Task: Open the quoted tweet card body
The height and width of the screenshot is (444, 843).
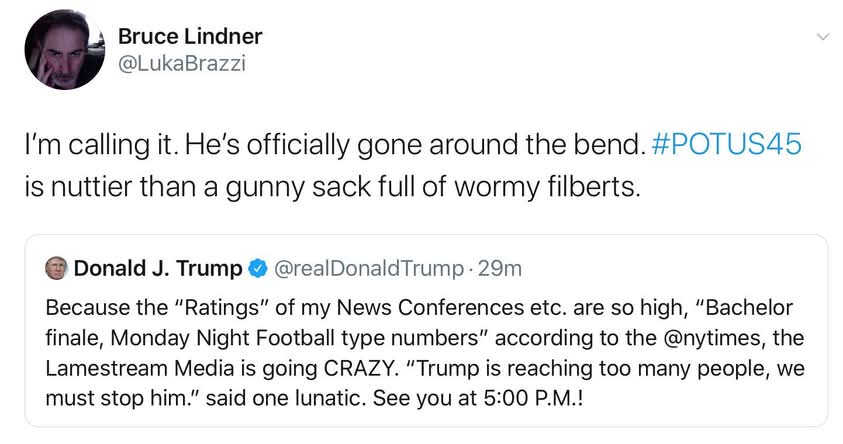Action: pyautogui.click(x=426, y=331)
